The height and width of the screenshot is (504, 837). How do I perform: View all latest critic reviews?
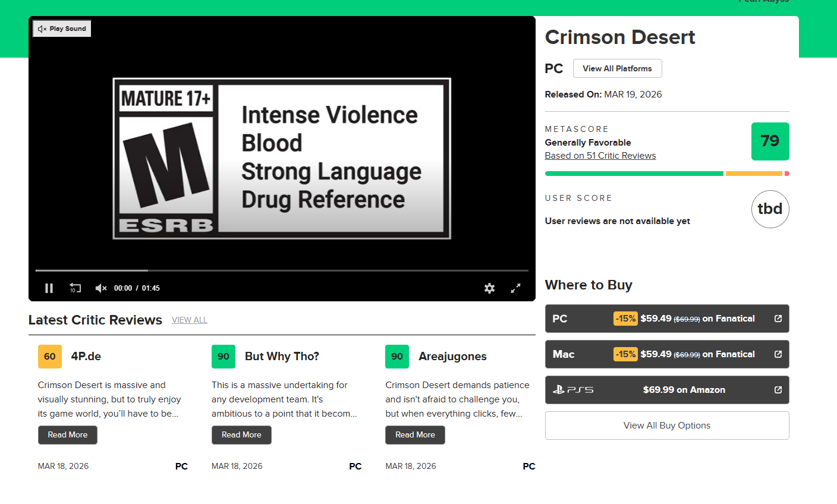click(190, 320)
